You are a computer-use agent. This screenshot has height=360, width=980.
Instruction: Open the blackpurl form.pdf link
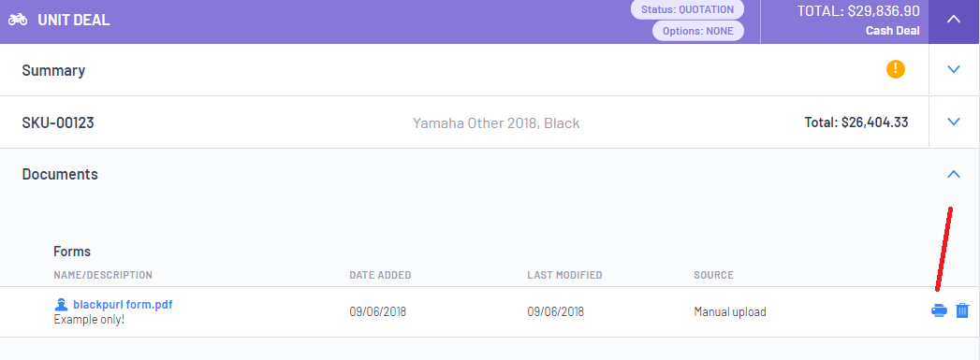[123, 305]
